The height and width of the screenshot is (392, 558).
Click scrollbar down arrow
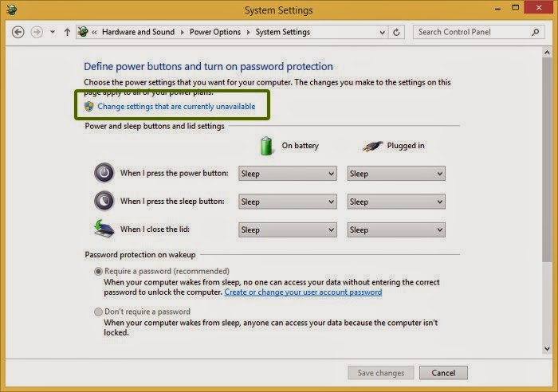point(547,349)
